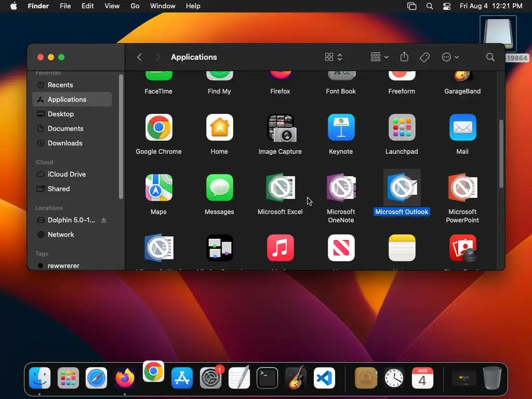Click the Stage Manager menu bar icon
Viewport: 532px width, 399px height.
[411, 6]
